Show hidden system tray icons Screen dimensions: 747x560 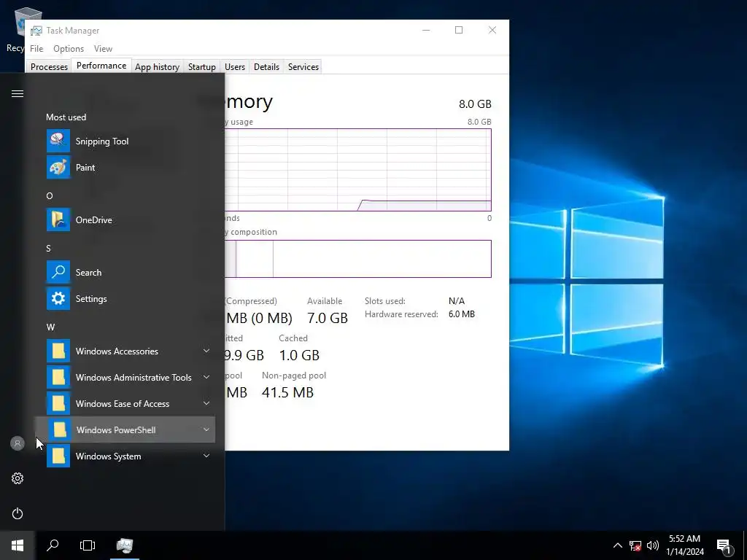tap(617, 545)
